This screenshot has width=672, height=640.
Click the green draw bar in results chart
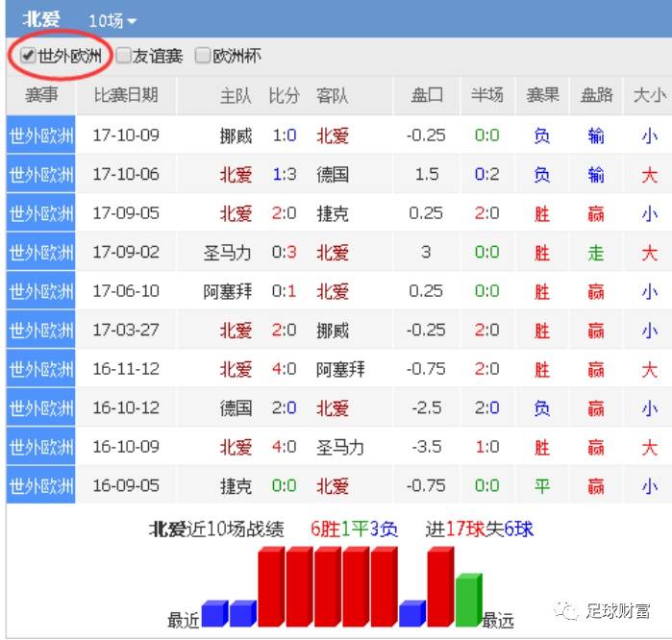(x=469, y=600)
